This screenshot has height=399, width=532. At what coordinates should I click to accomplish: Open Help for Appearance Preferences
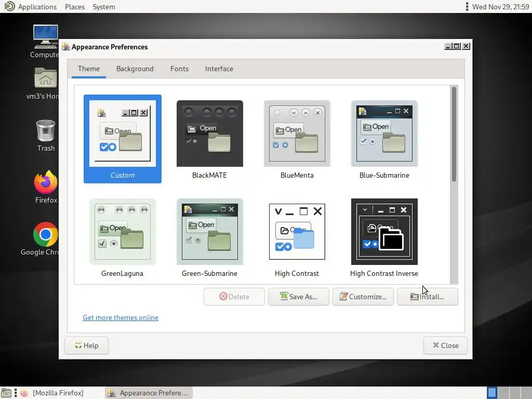coord(87,345)
